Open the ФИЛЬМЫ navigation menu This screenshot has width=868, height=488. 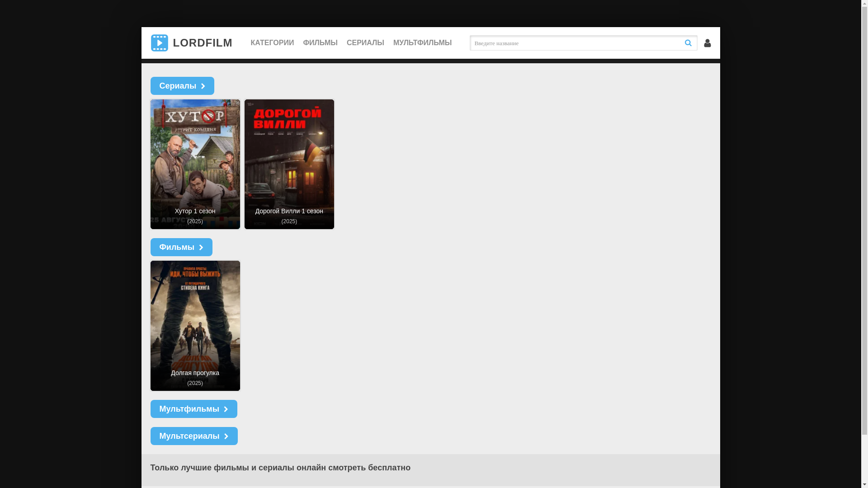click(320, 43)
